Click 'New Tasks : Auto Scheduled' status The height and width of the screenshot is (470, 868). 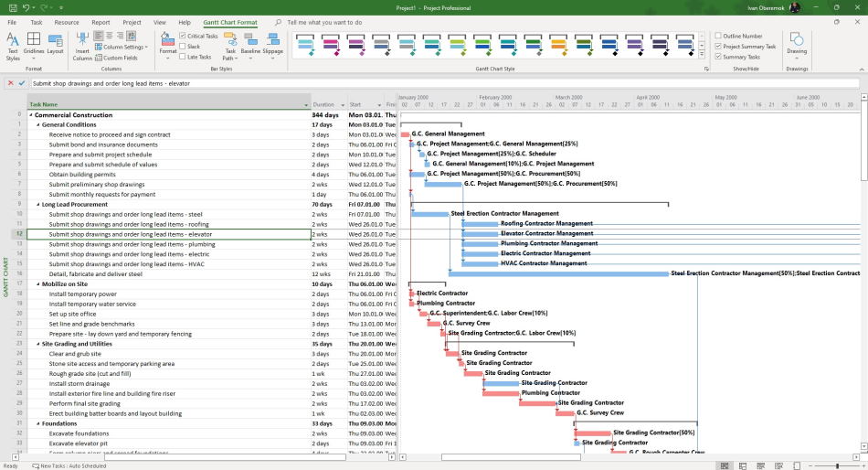69,466
